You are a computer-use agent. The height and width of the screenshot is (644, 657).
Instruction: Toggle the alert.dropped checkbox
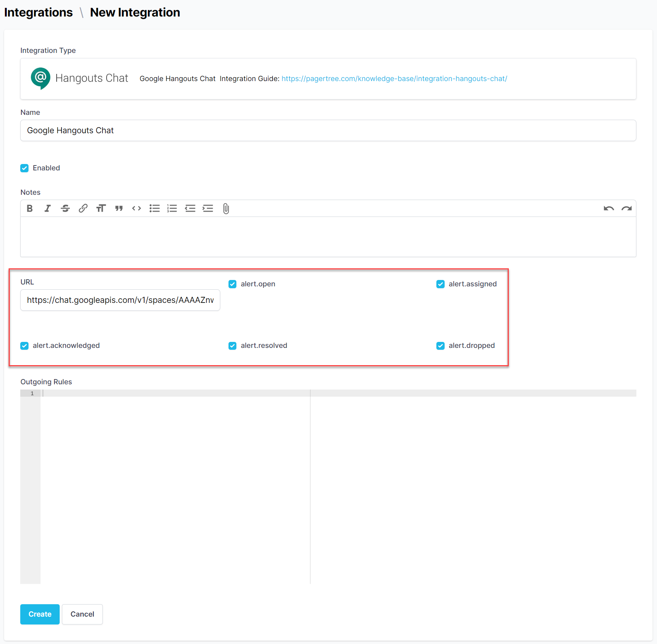tap(441, 346)
